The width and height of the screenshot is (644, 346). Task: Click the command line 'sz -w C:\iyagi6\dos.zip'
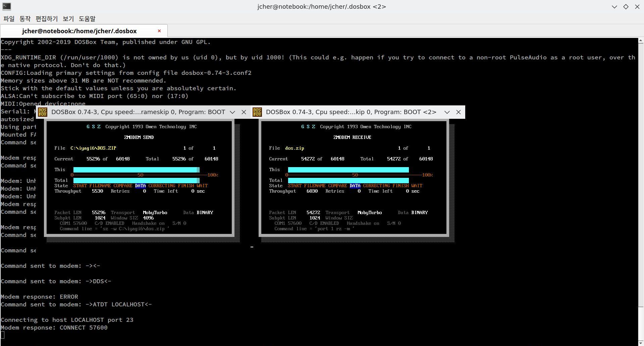pos(114,229)
